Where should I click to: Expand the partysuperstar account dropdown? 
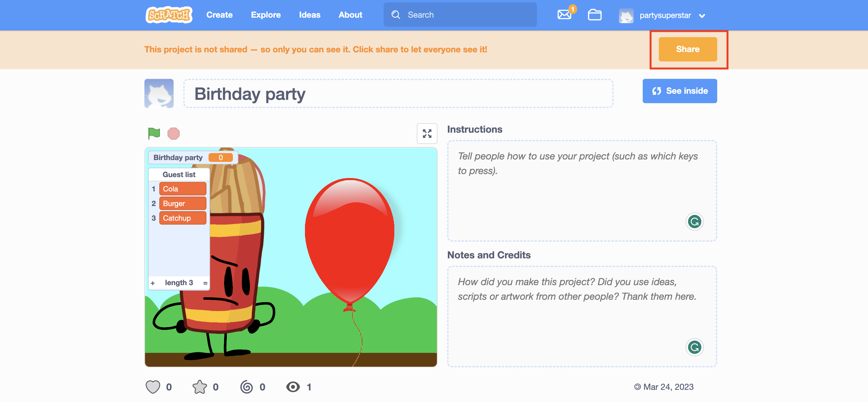pyautogui.click(x=702, y=16)
